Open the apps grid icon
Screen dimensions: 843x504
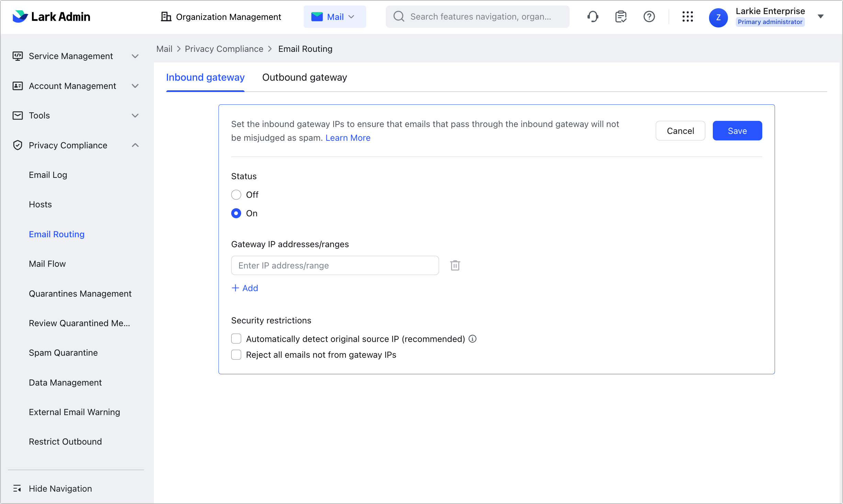687,16
